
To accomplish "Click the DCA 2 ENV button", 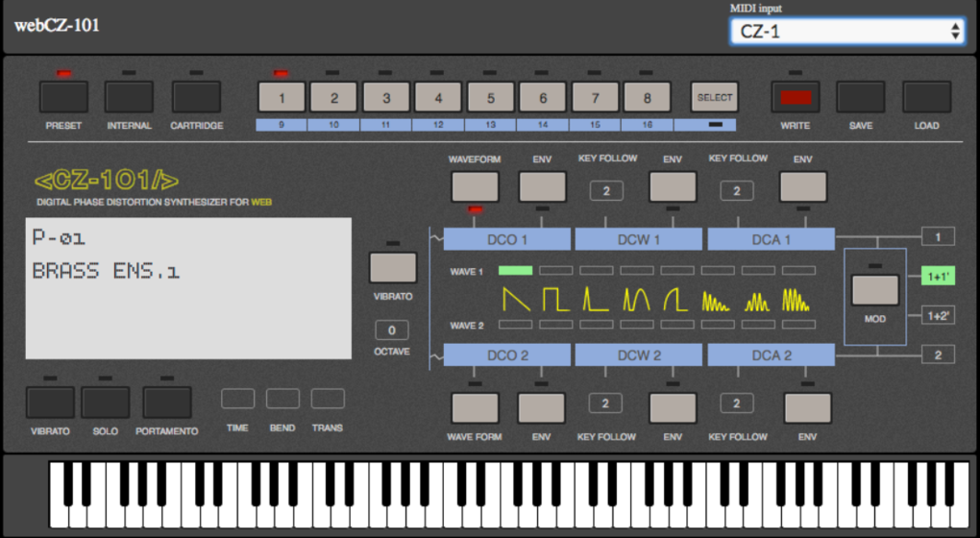I will (807, 408).
